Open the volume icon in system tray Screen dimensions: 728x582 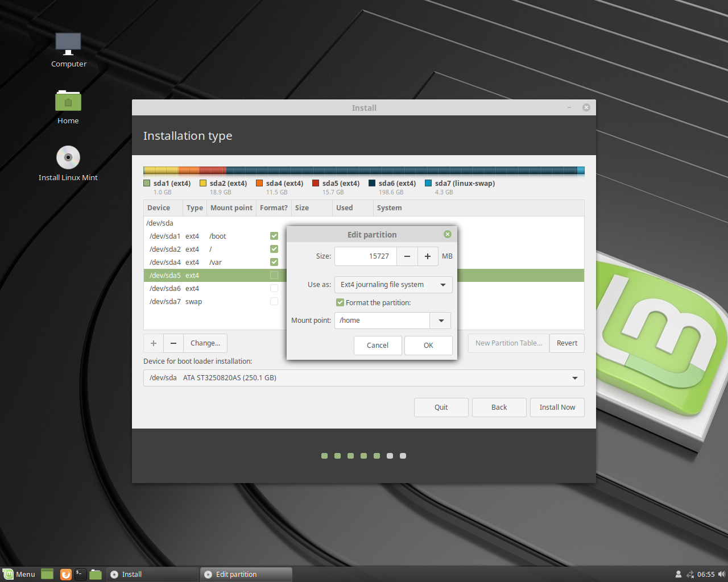click(722, 574)
